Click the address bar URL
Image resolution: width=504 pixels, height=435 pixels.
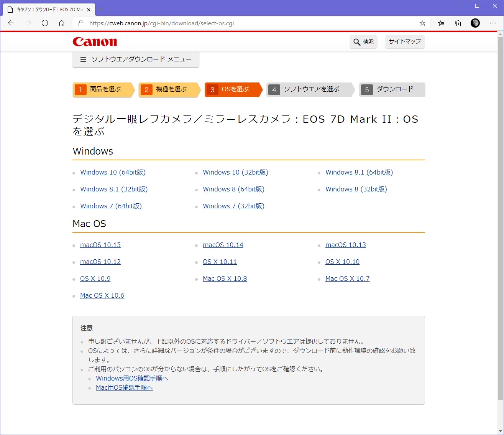pos(161,23)
